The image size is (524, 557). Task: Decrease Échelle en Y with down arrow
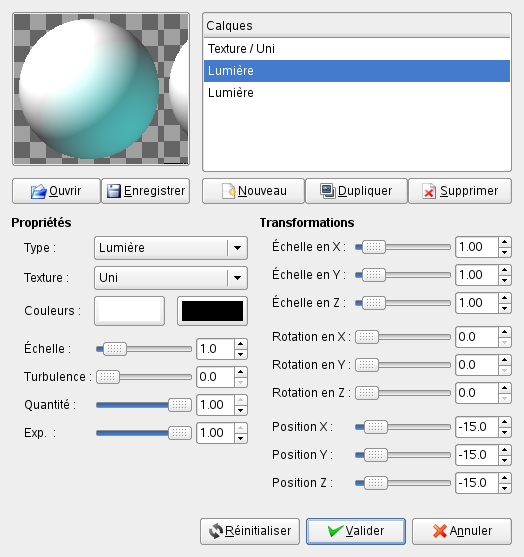[x=505, y=280]
